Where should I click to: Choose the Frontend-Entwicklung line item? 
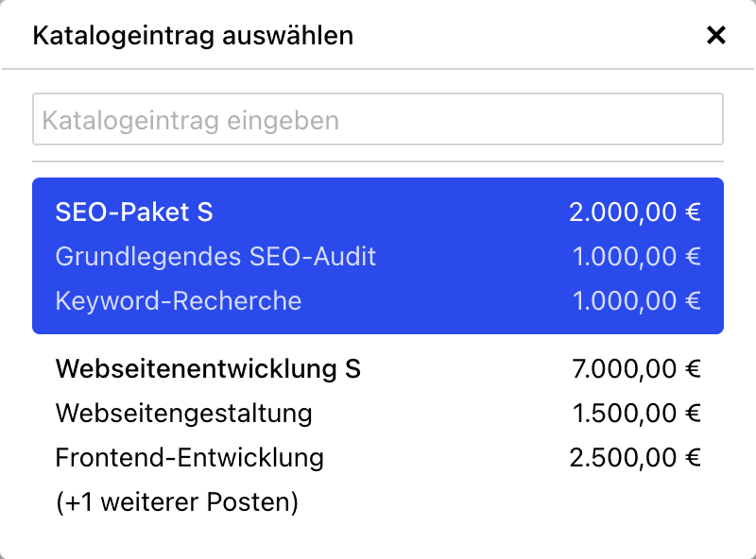tap(190, 458)
